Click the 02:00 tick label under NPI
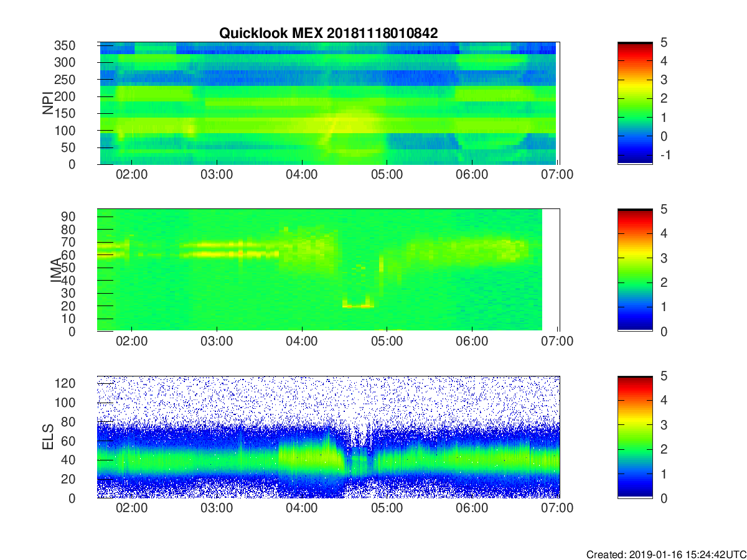The width and height of the screenshot is (747, 560). (x=132, y=174)
